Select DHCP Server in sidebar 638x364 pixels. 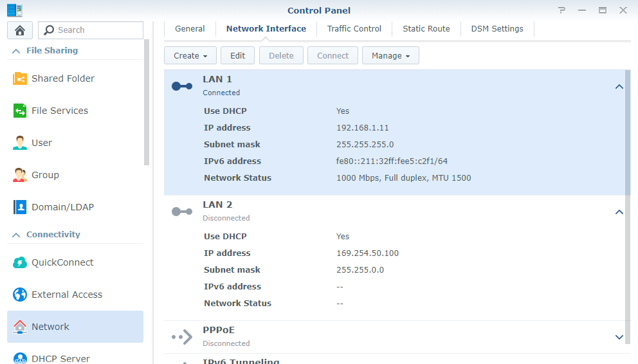pos(60,358)
